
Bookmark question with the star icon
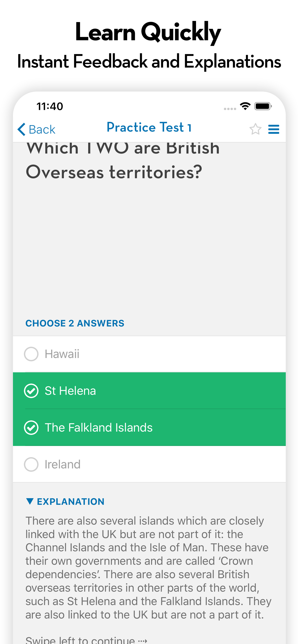tap(255, 129)
